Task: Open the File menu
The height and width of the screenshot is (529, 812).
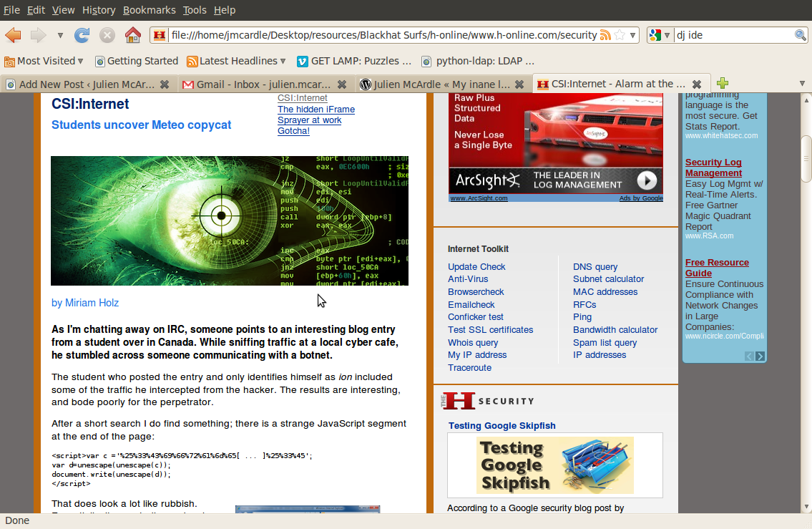Action: click(x=11, y=10)
